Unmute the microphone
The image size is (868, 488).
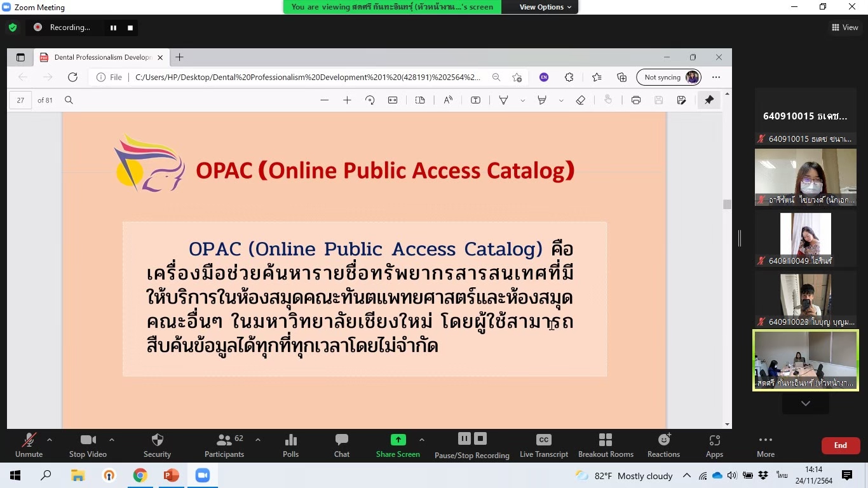pos(29,445)
